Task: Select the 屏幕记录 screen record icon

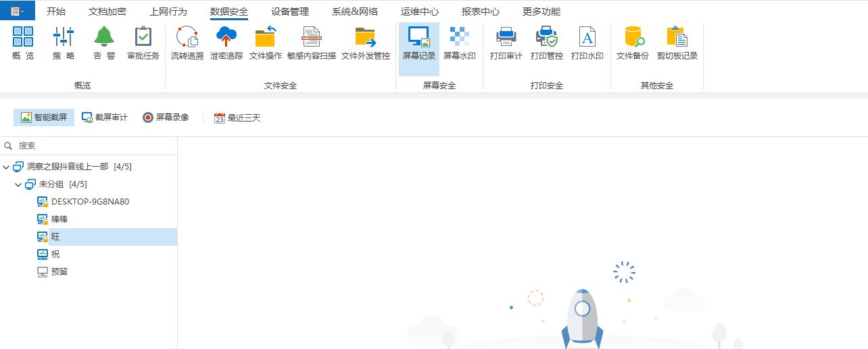Action: coord(419,49)
